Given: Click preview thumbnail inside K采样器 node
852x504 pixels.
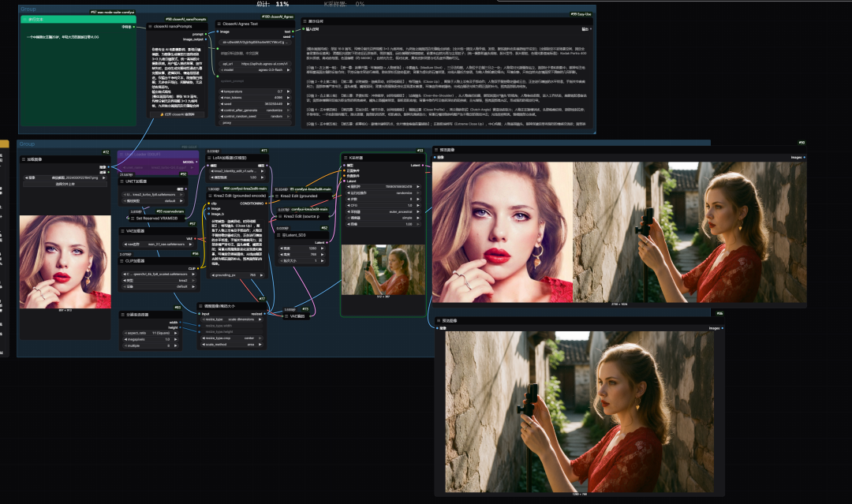Looking at the screenshot, I should pyautogui.click(x=383, y=270).
